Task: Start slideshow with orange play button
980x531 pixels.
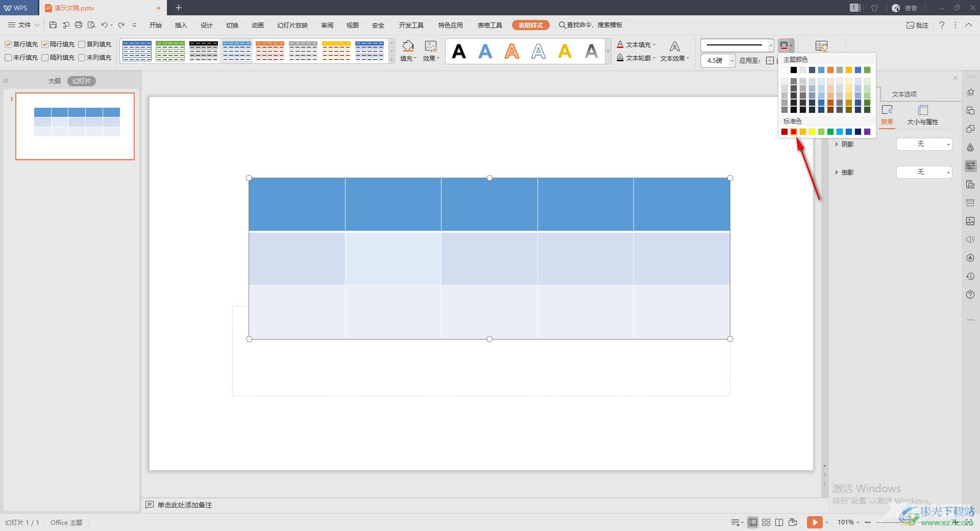Action: pos(815,522)
